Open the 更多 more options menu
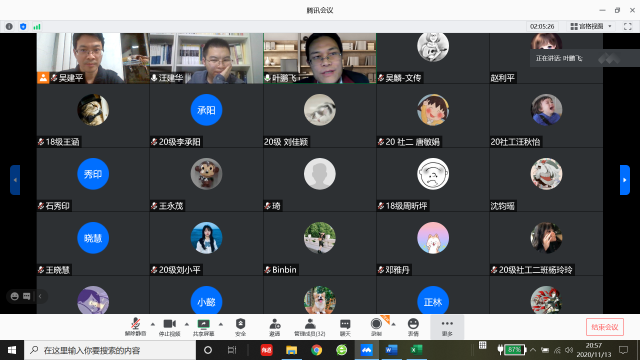 pos(447,327)
